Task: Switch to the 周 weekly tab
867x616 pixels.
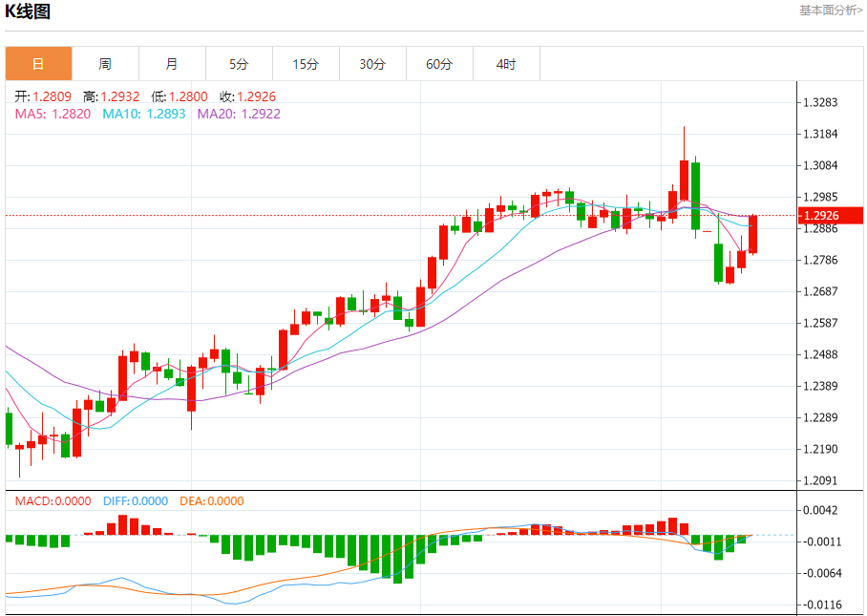Action: click(105, 64)
